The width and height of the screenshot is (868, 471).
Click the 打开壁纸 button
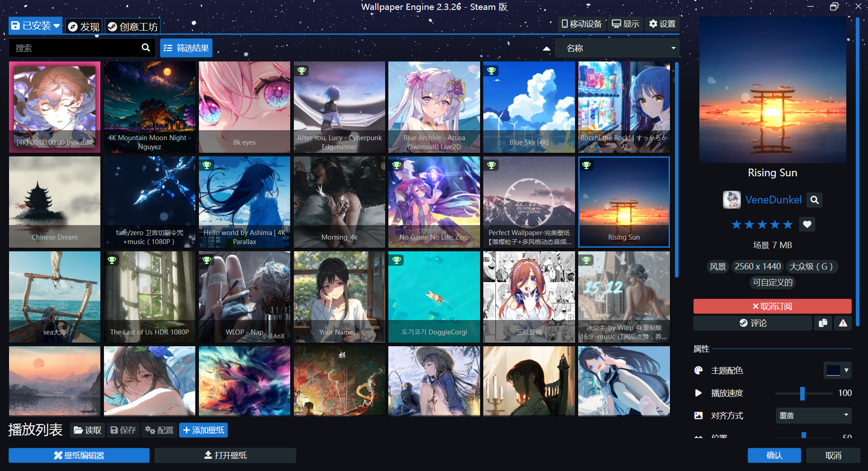pos(225,455)
